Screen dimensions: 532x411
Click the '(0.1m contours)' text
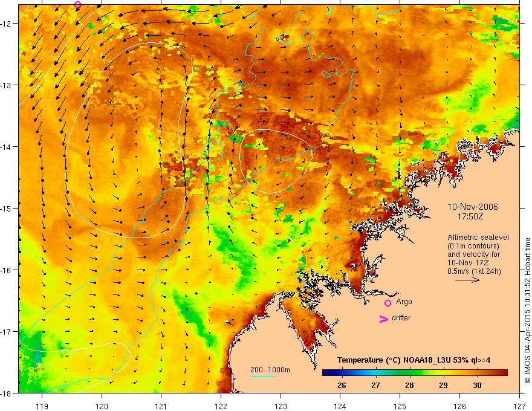(x=473, y=246)
